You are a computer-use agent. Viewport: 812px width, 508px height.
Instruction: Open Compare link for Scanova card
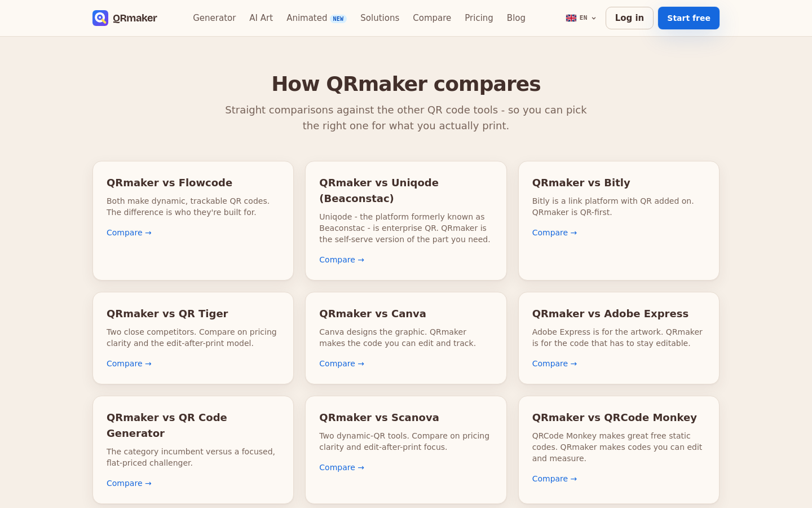[x=342, y=467]
